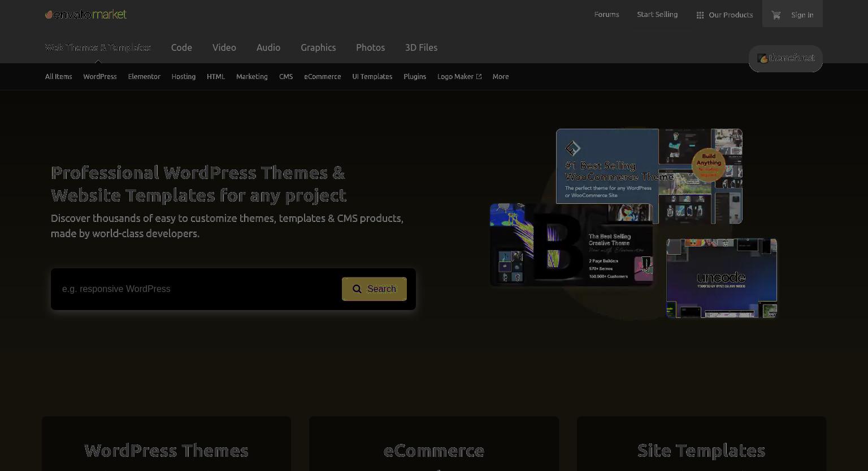
Task: Click the ThemeForest logo badge
Action: [x=785, y=58]
